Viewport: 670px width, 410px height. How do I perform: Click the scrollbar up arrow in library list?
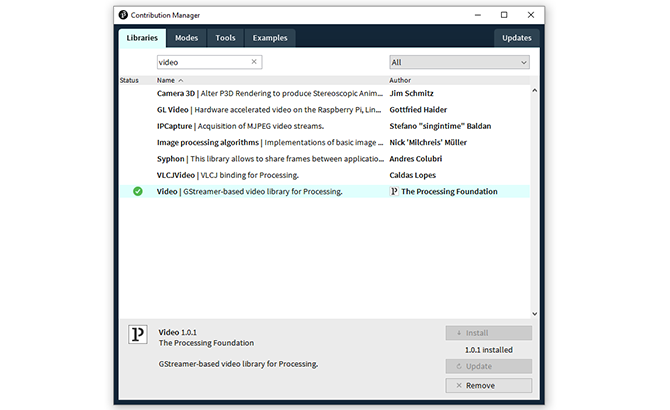point(534,91)
